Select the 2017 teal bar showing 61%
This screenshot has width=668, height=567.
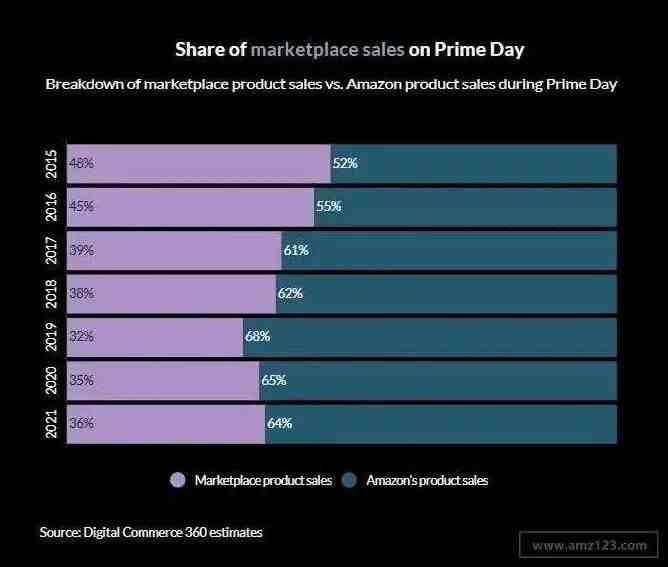pos(449,250)
